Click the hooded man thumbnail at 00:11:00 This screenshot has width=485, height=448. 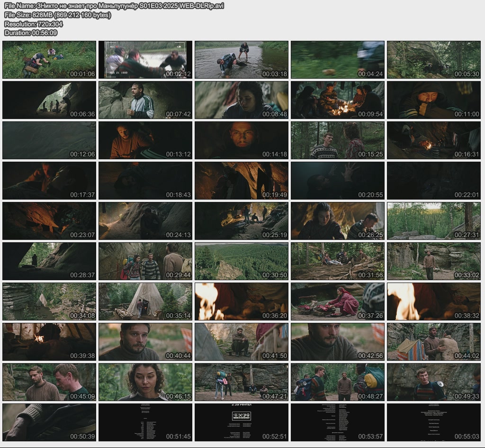(434, 100)
